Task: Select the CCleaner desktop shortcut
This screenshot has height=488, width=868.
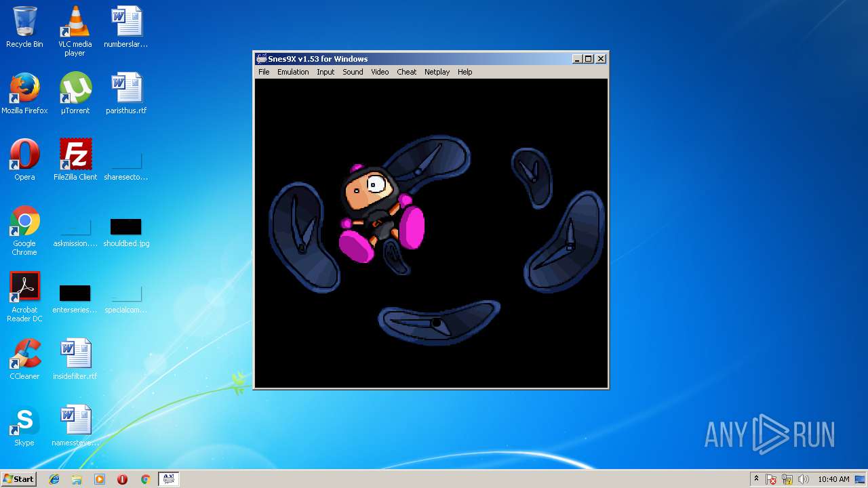Action: [24, 359]
